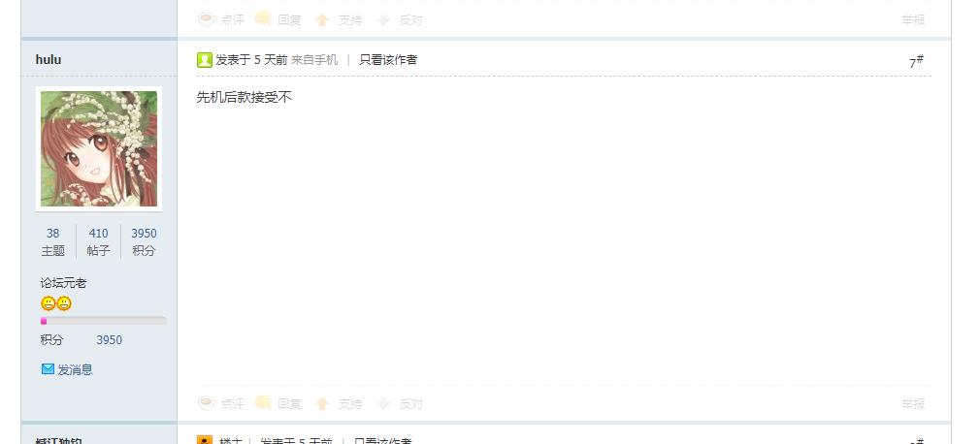The height and width of the screenshot is (444, 980).
Task: Filter with 只看该作者 on post 7
Action: 388,60
